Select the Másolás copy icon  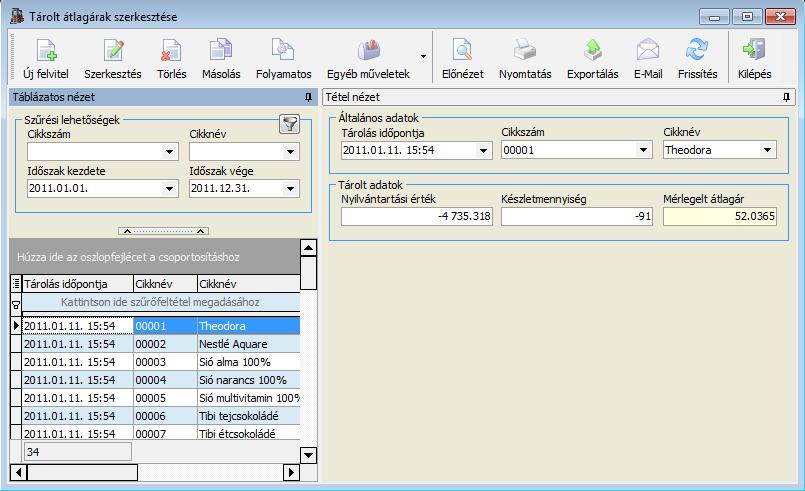[221, 50]
